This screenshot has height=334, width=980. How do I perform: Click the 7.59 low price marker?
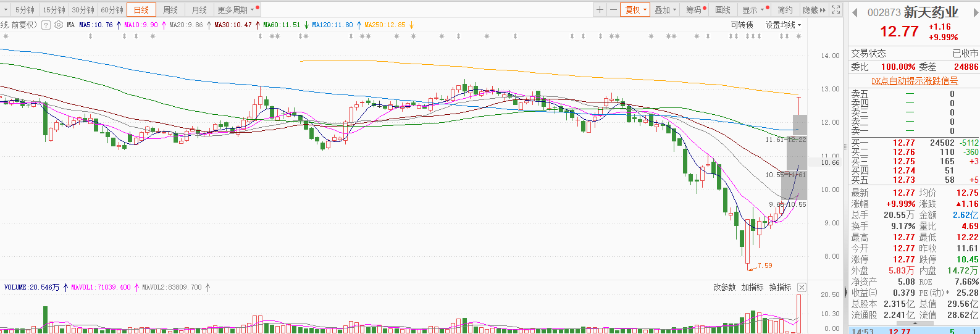(764, 265)
